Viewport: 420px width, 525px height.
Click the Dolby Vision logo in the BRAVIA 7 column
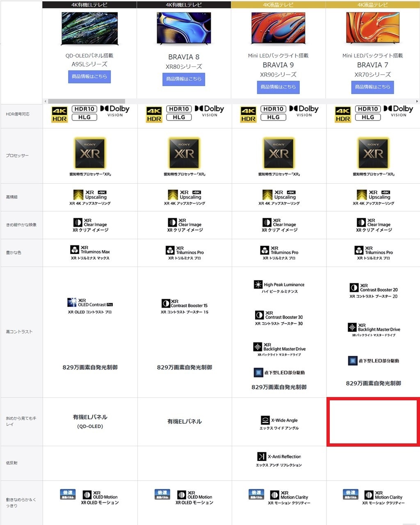398,111
